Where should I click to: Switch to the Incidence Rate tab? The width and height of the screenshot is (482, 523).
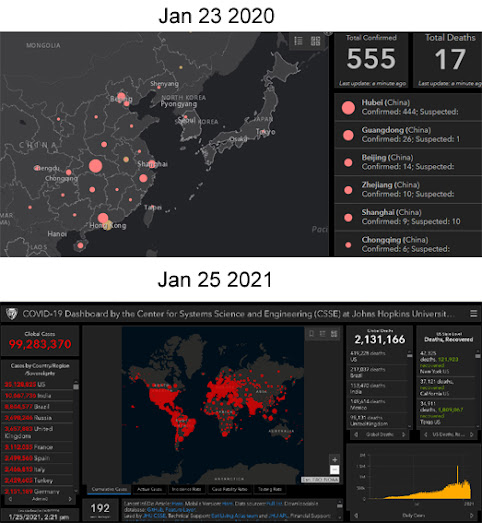186,489
